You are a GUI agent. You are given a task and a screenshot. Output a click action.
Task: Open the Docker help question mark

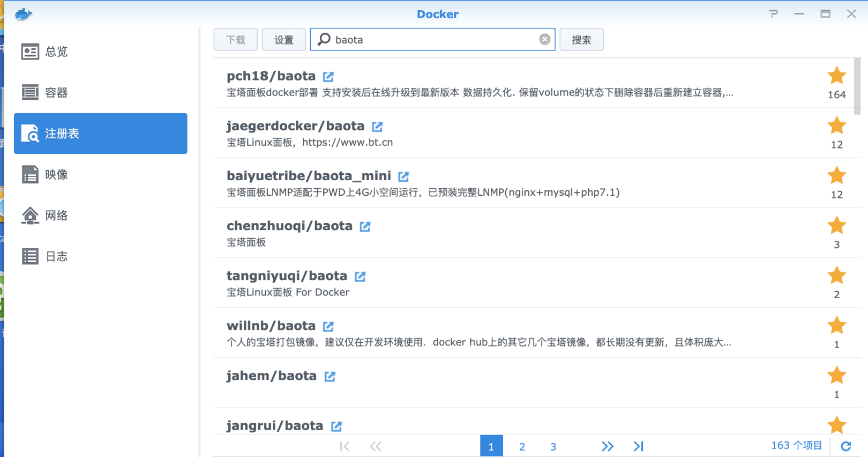[x=773, y=14]
